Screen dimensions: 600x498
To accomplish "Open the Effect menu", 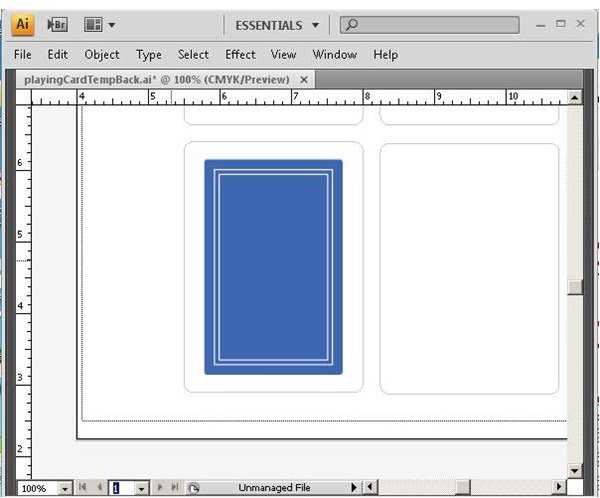I will point(240,55).
